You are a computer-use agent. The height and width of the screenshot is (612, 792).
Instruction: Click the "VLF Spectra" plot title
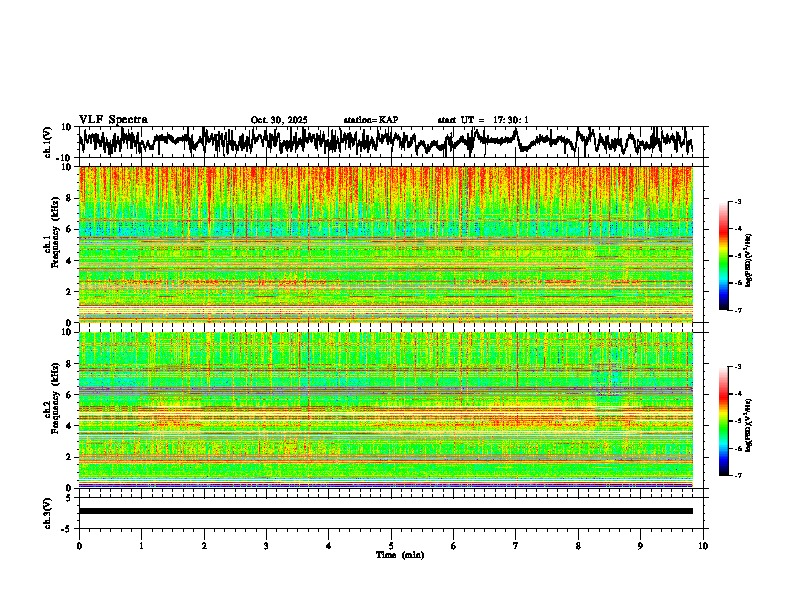113,120
